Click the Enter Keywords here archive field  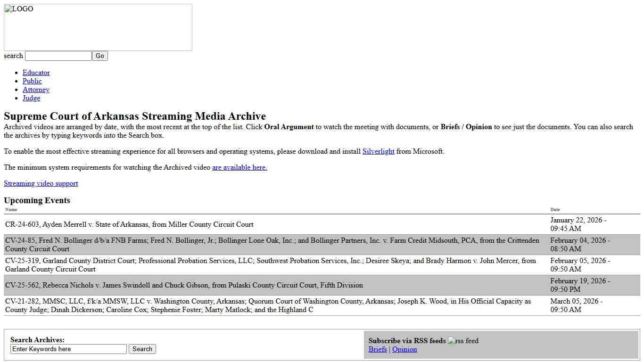pos(68,349)
